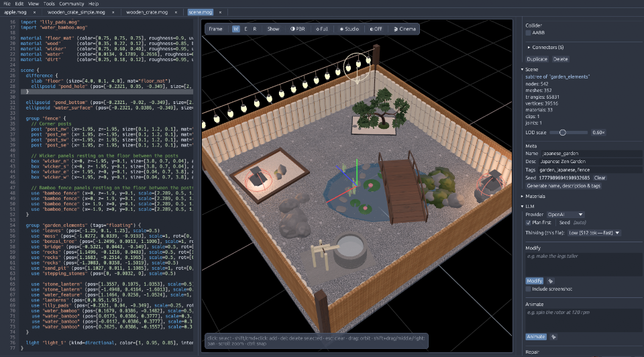644x357 pixels.
Task: Click the blue Modify button
Action: 535,281
